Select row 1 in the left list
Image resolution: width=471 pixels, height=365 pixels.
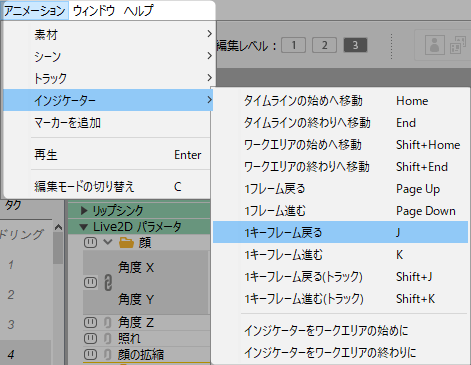pyautogui.click(x=11, y=265)
